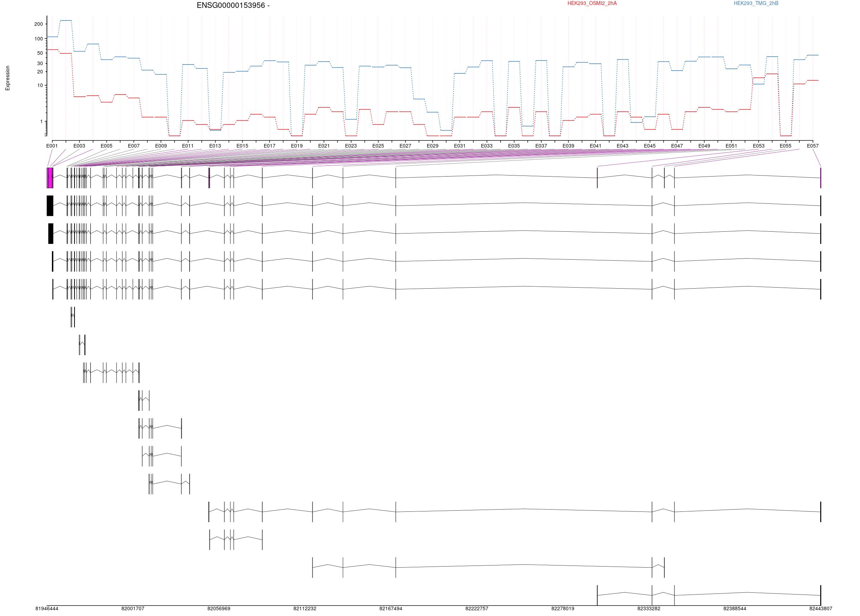Click exon label E015
The height and width of the screenshot is (616, 860).
pyautogui.click(x=242, y=146)
